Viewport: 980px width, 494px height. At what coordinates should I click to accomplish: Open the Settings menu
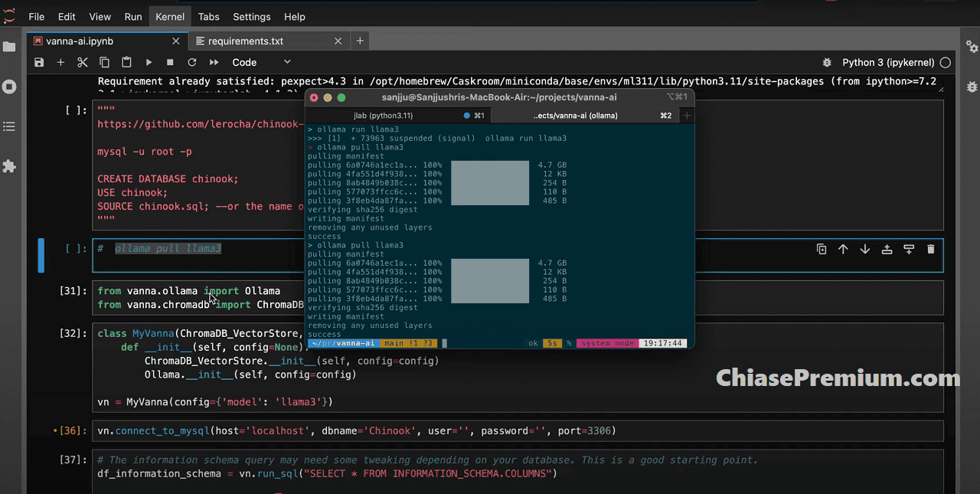pos(252,16)
